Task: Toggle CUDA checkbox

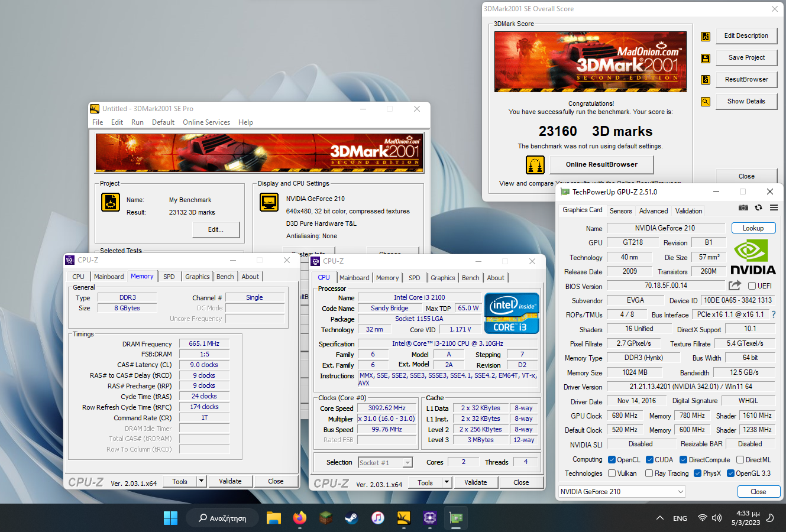Action: [649, 459]
